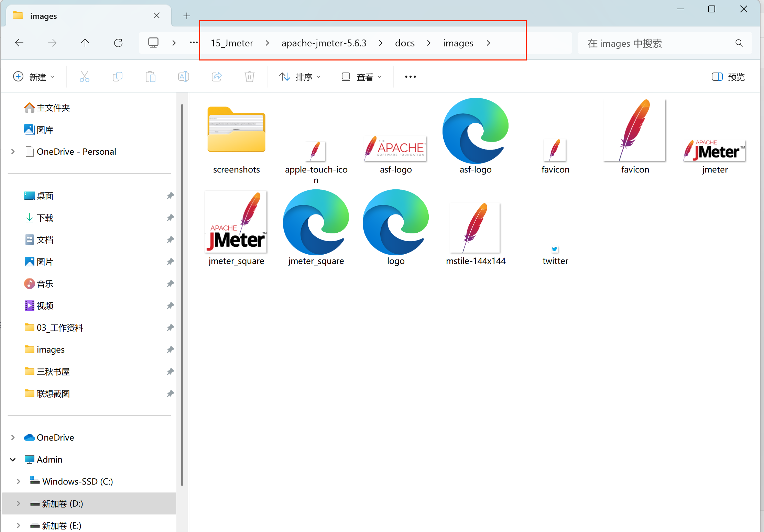Image resolution: width=764 pixels, height=532 pixels.
Task: Unpin 桌面 using its pin icon
Action: (x=170, y=196)
